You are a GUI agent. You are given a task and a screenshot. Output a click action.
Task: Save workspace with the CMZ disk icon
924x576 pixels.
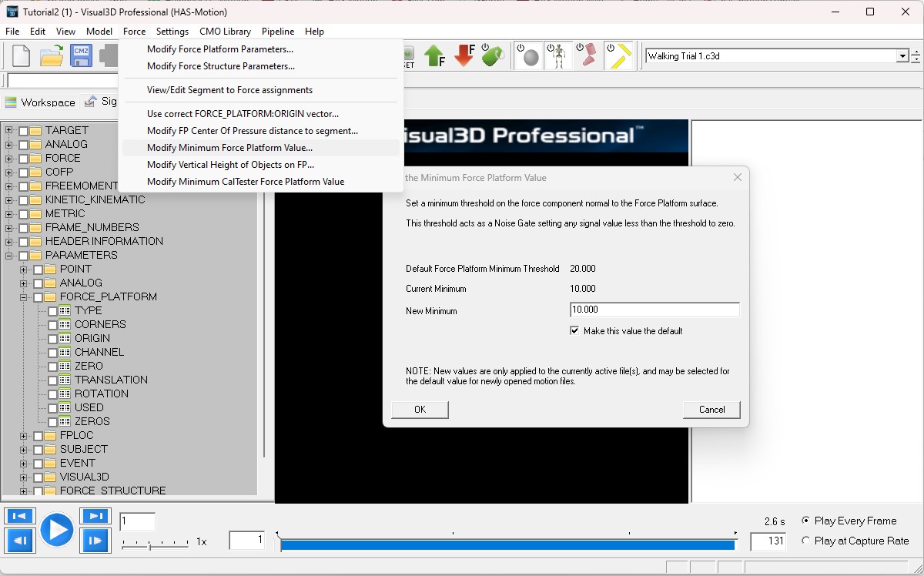point(81,56)
